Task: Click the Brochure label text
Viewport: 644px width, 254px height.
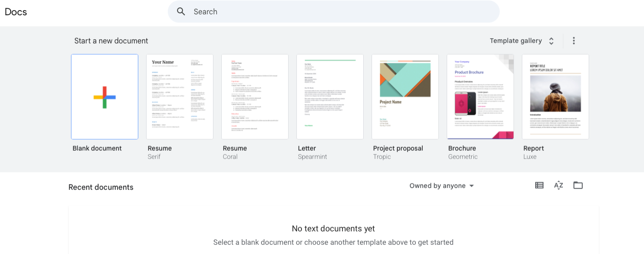Action: 462,148
